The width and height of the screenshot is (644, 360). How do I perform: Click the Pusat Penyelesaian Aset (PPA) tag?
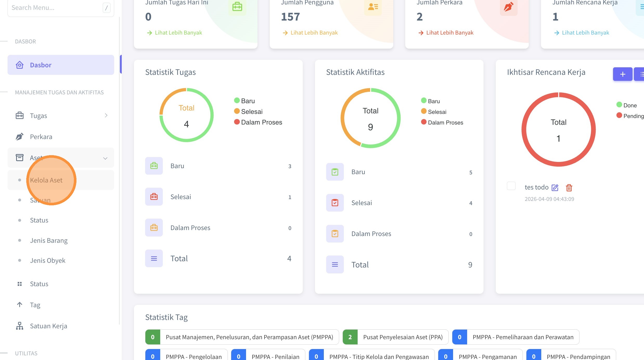point(395,337)
